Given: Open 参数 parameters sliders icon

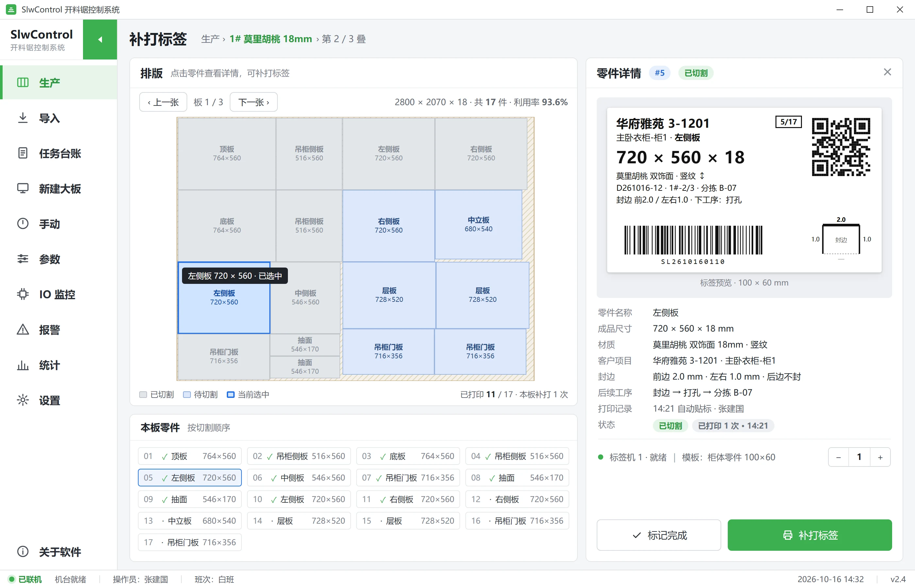Looking at the screenshot, I should (x=23, y=259).
